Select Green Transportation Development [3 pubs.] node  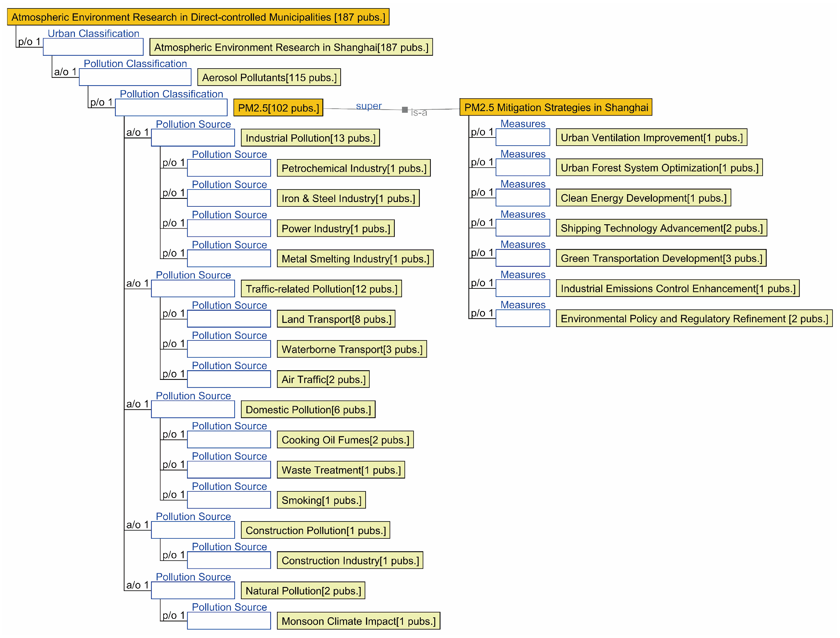point(661,258)
